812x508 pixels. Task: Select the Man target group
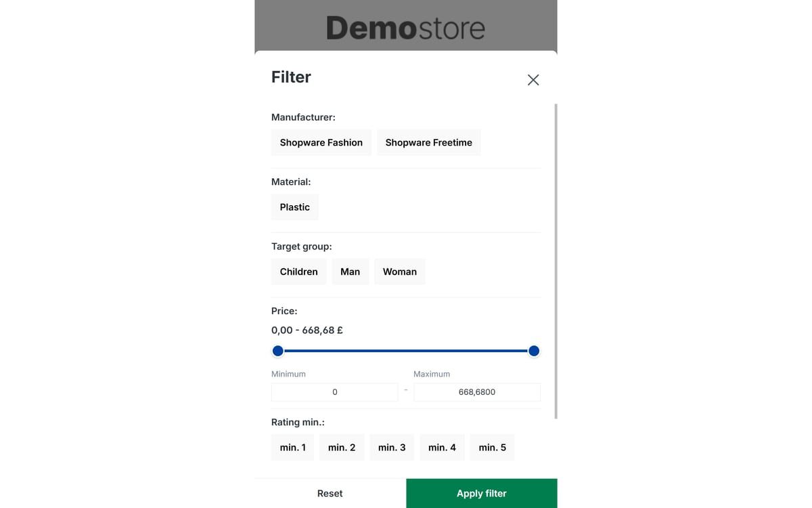pyautogui.click(x=351, y=272)
